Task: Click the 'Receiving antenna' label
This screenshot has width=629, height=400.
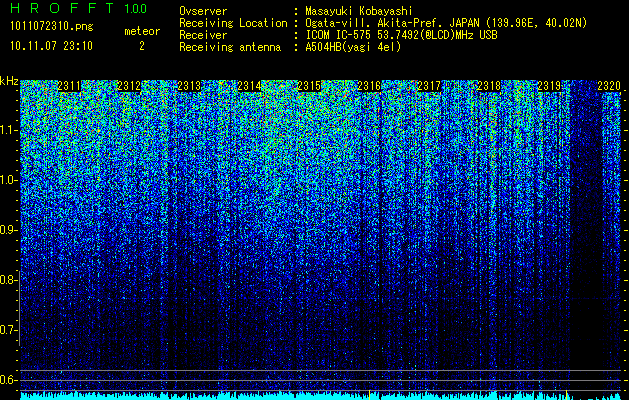Action: pos(230,47)
